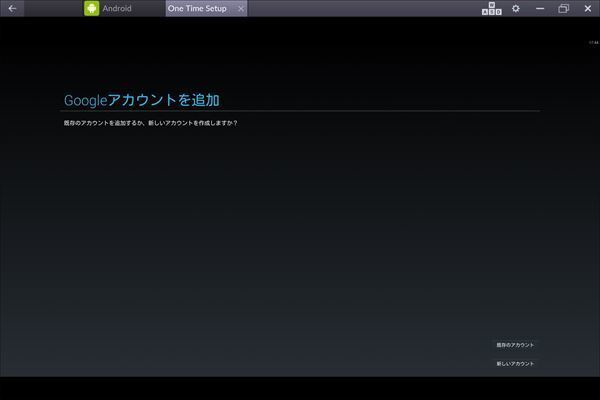Image resolution: width=600 pixels, height=400 pixels.
Task: Go back using the arrow icon
Action: click(x=12, y=8)
